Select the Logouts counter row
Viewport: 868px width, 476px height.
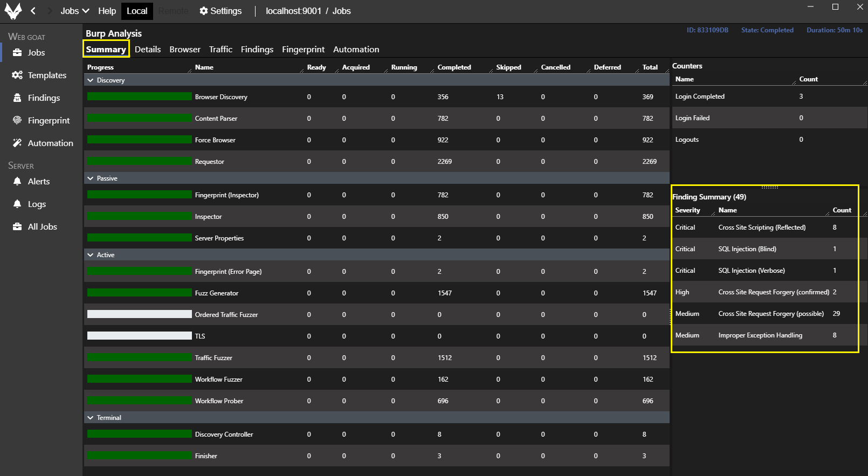[769, 140]
